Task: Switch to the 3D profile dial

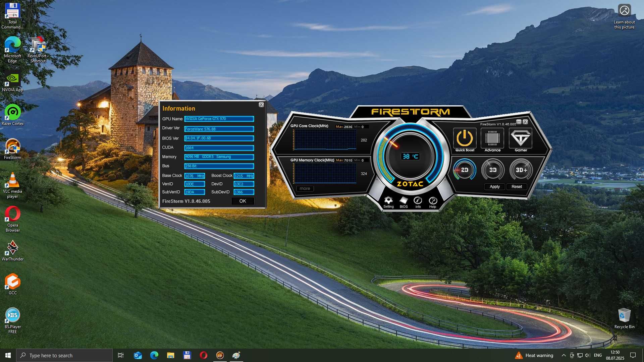Action: tap(493, 170)
